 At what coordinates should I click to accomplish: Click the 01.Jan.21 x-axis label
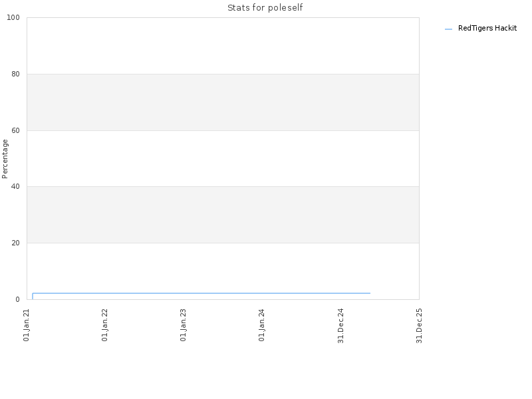click(x=27, y=325)
